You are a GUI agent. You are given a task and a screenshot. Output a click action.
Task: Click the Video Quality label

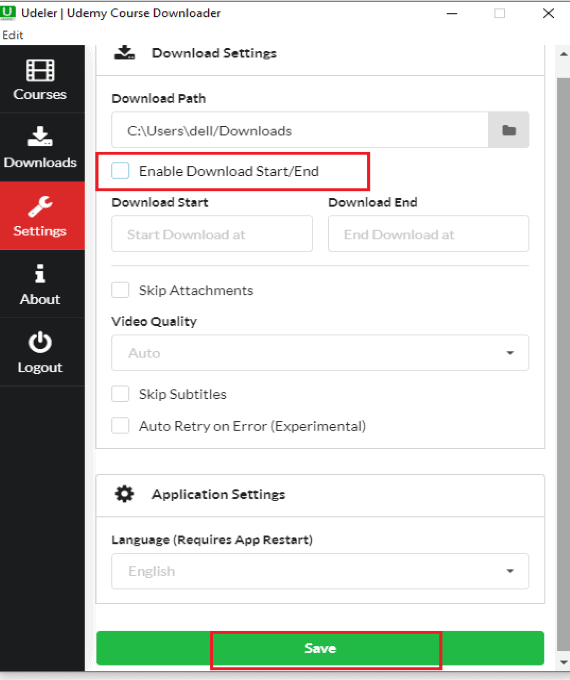pos(154,321)
